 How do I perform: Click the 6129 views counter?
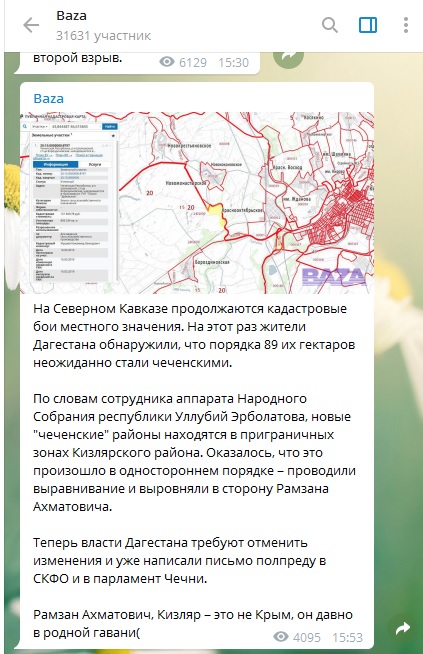click(x=183, y=63)
